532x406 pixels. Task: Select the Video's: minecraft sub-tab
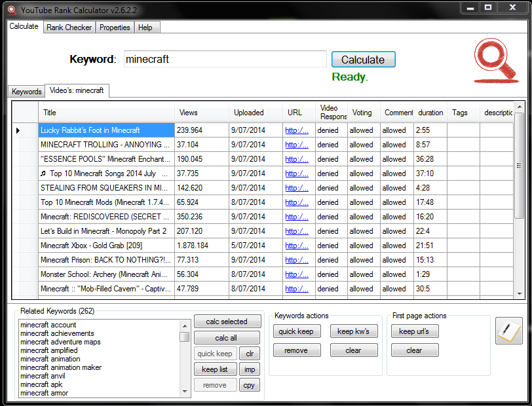[x=77, y=90]
